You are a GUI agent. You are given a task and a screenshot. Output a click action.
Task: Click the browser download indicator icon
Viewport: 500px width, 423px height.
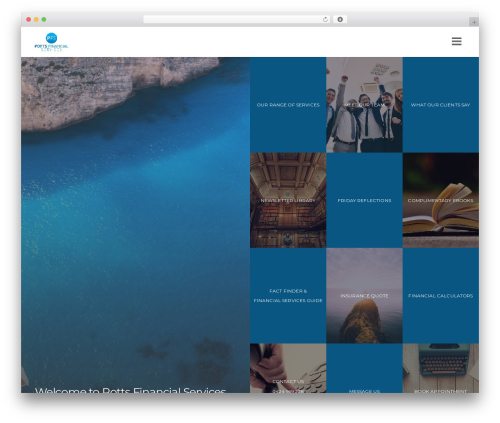click(x=340, y=19)
